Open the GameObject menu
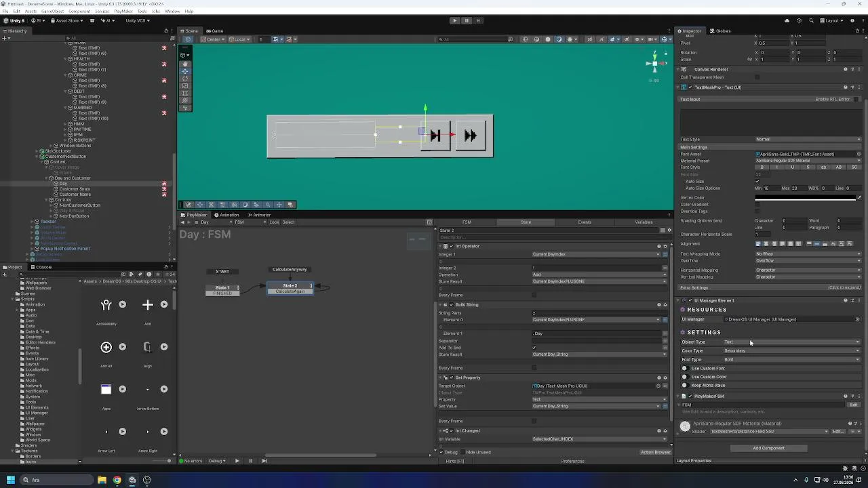 [x=52, y=12]
